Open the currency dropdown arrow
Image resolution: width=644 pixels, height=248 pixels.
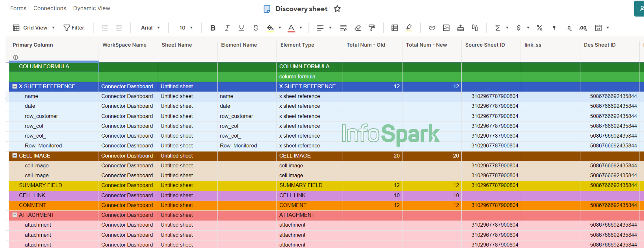528,28
